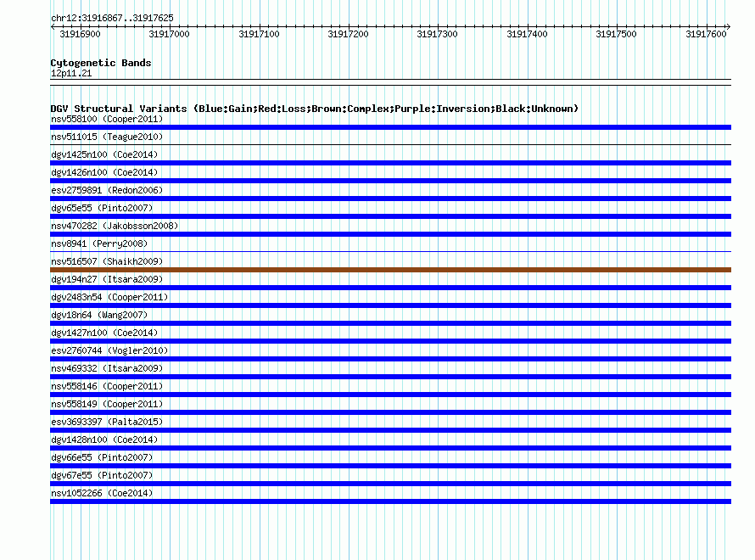Click the Cytogenetic Bands track title
The width and height of the screenshot is (755, 560).
tap(101, 63)
